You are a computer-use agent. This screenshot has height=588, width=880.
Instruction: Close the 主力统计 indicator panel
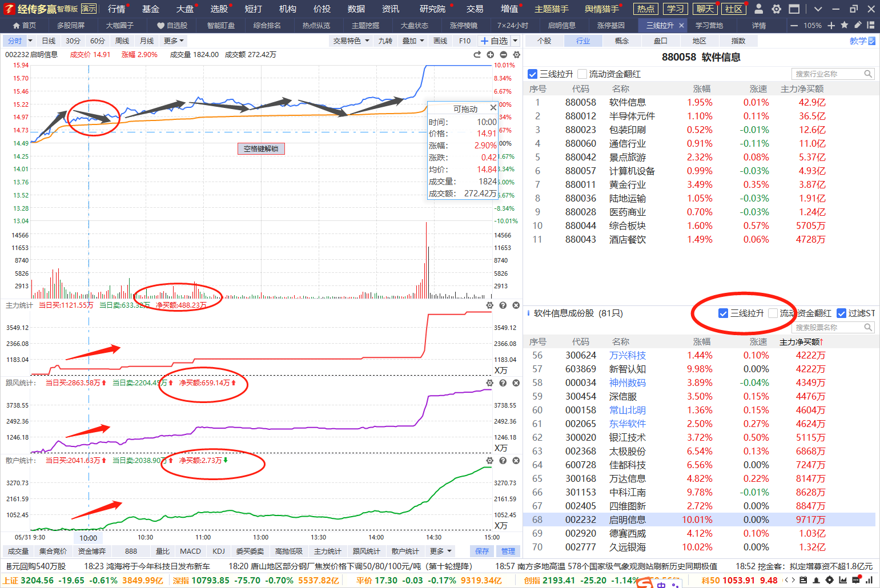coord(516,305)
